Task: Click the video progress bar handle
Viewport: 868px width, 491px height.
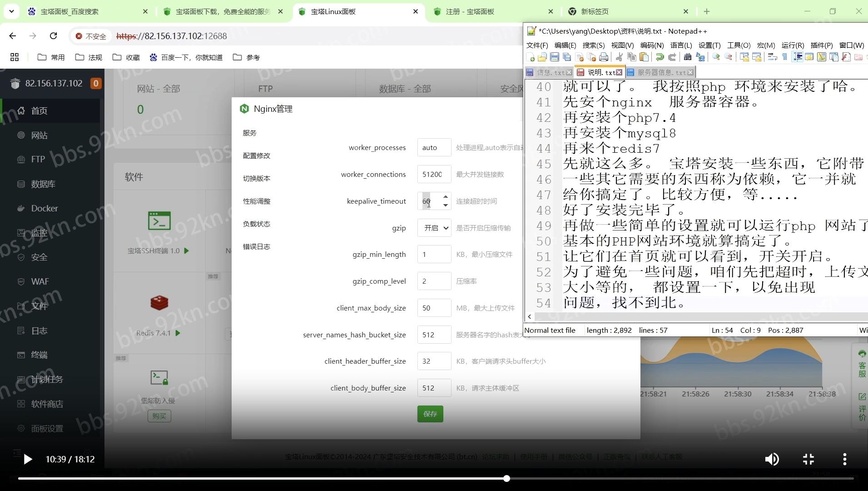Action: [x=506, y=478]
